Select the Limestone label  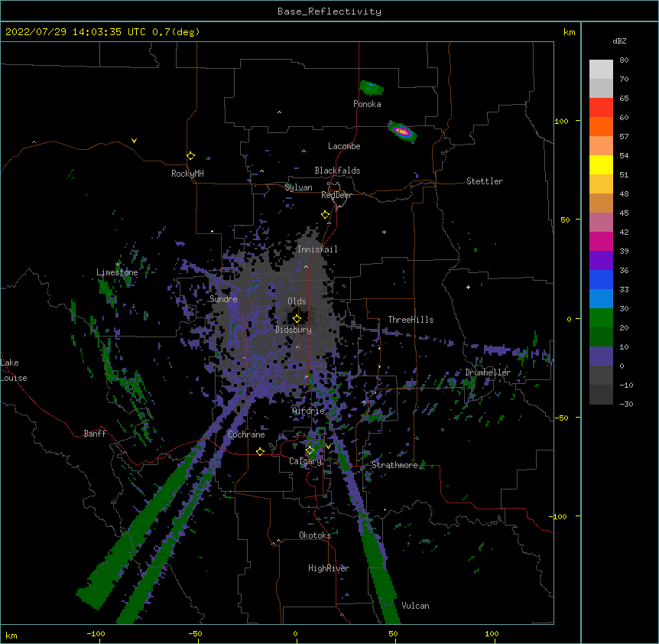point(117,272)
